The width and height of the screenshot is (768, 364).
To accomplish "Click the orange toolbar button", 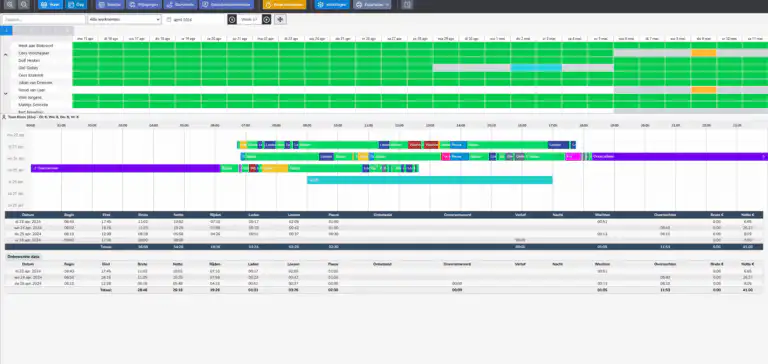I will pyautogui.click(x=284, y=5).
